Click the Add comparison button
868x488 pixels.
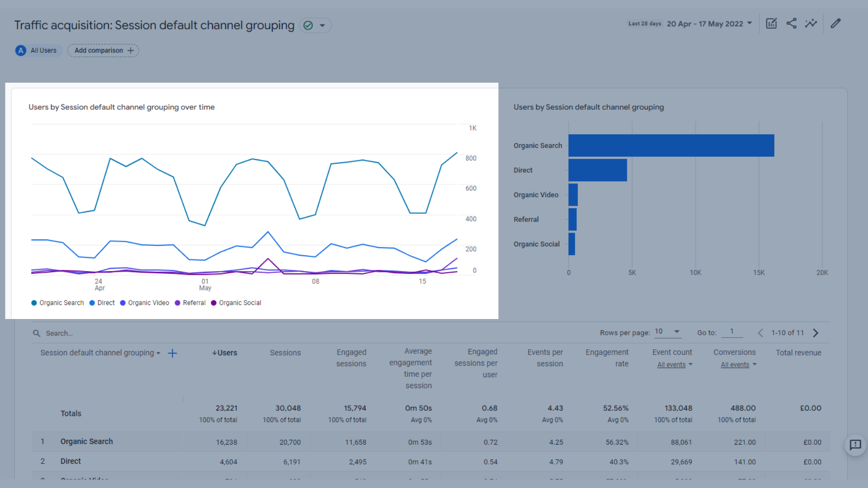click(x=103, y=50)
